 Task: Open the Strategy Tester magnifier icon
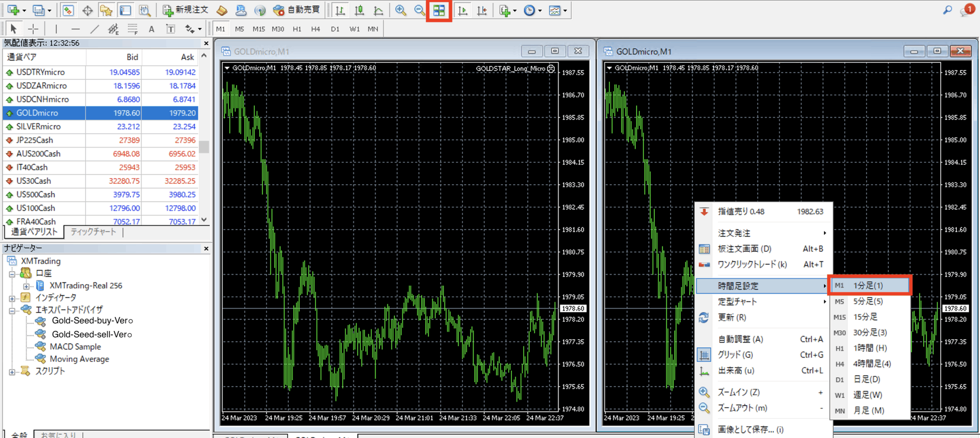144,10
